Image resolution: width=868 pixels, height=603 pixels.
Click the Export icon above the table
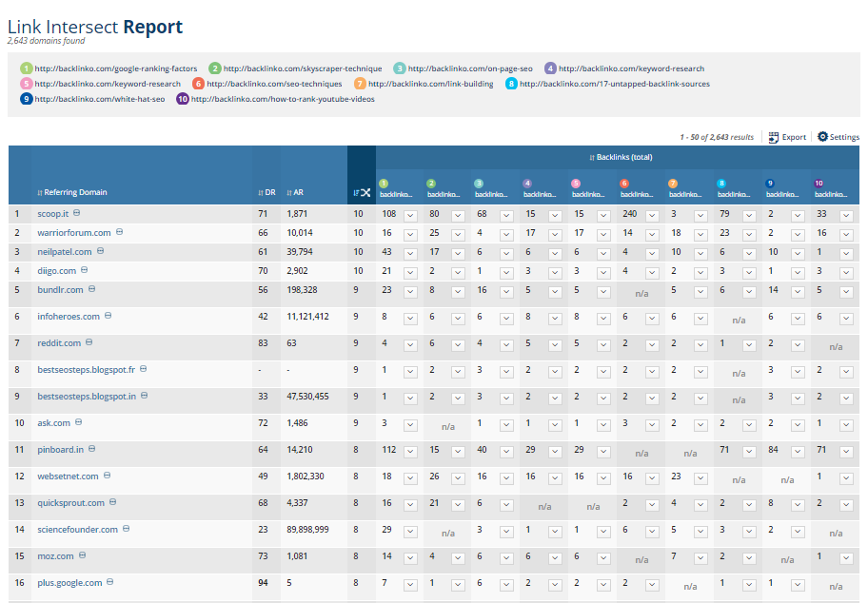click(772, 137)
